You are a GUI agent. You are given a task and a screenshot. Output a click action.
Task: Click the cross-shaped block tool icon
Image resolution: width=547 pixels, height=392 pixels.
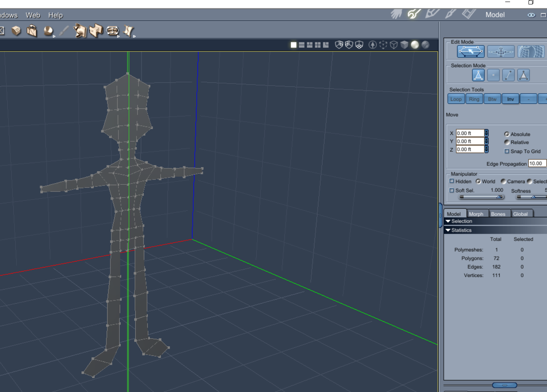[x=96, y=31]
